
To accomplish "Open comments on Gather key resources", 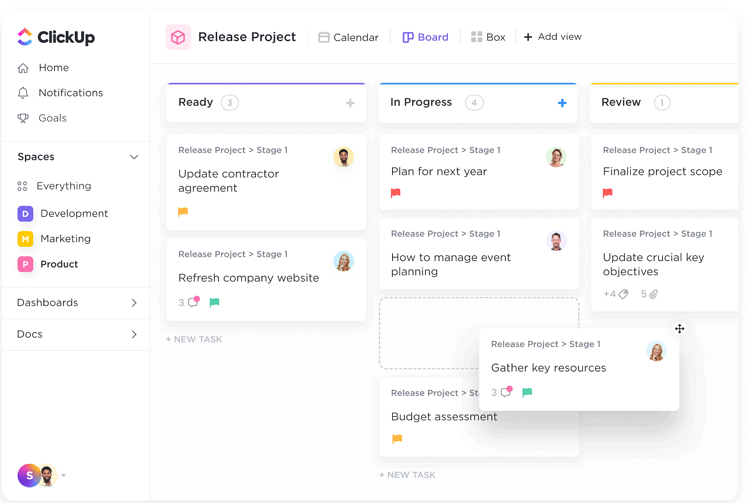I will [502, 392].
